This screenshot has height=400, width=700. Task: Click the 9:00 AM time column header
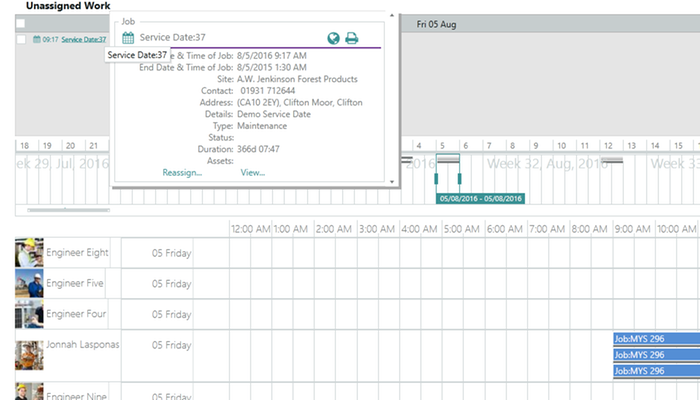(633, 229)
